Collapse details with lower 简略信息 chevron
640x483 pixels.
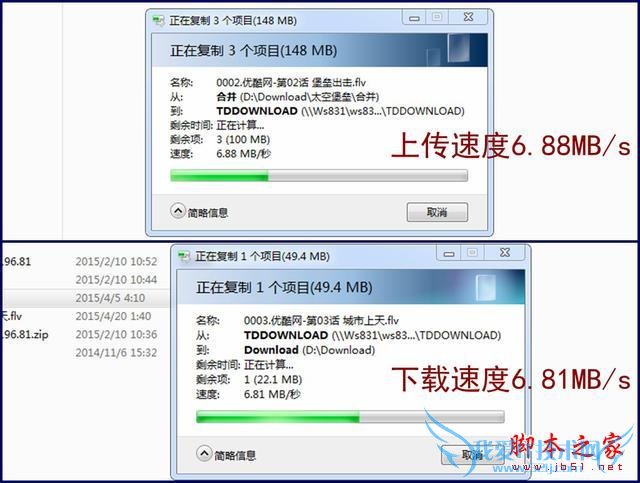[204, 454]
